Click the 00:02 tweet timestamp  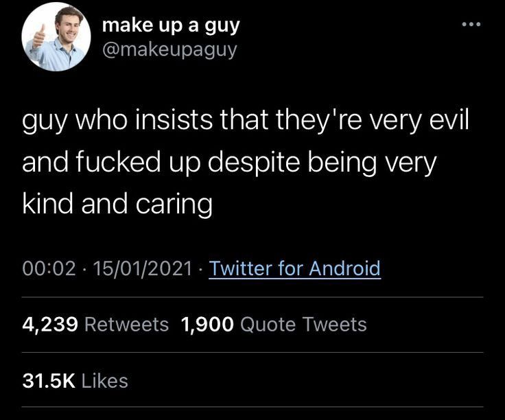click(x=49, y=268)
